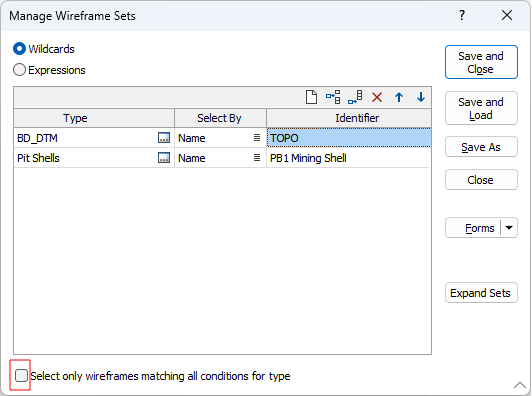The height and width of the screenshot is (396, 532).
Task: Collapse dialog with bottom-right chevron
Action: click(519, 385)
